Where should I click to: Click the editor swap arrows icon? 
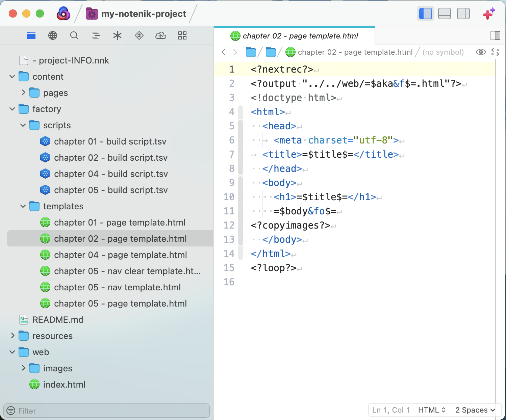click(x=495, y=52)
